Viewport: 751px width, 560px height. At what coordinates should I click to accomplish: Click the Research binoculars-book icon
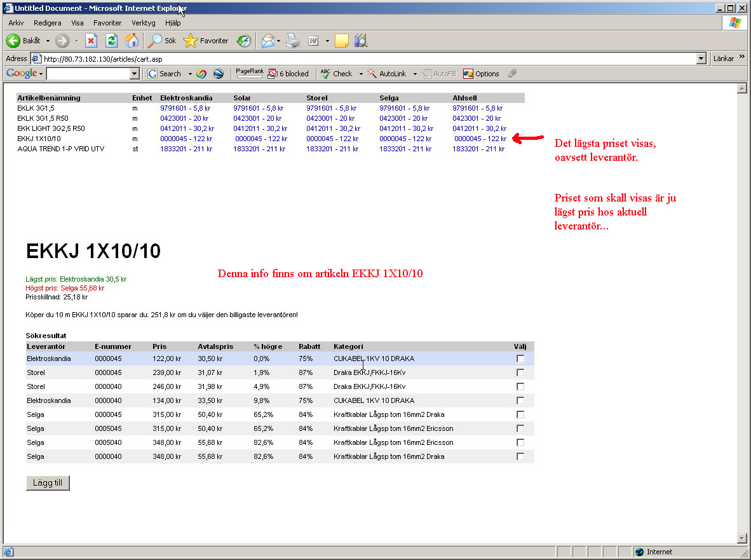click(361, 41)
